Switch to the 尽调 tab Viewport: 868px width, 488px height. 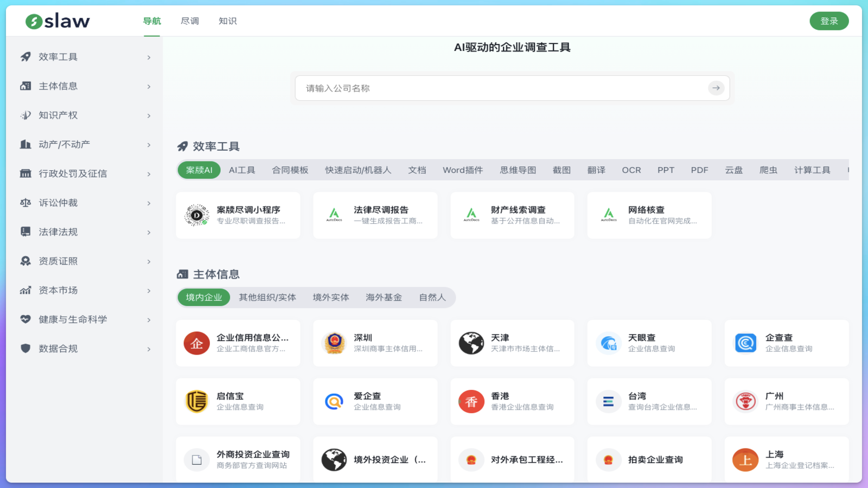(189, 21)
